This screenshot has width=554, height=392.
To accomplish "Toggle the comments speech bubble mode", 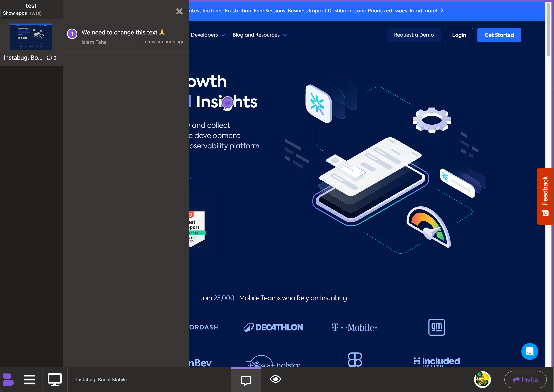I will [246, 380].
